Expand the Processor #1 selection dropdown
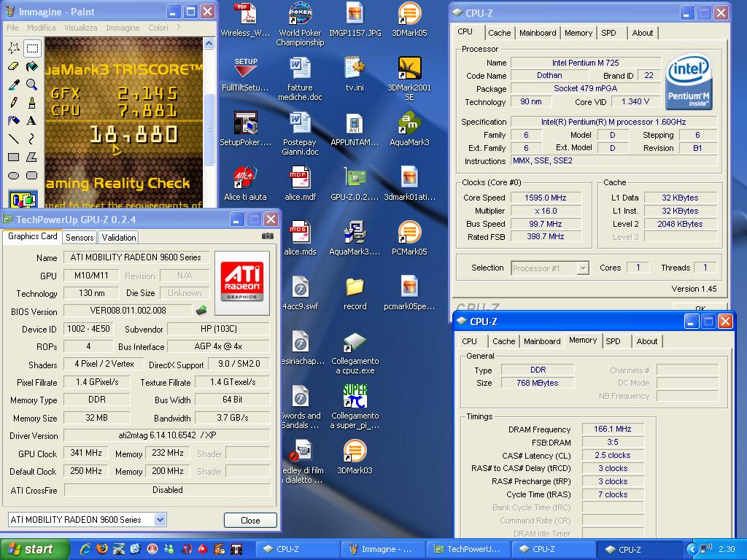Viewport: 747px width, 560px height. coord(583,268)
